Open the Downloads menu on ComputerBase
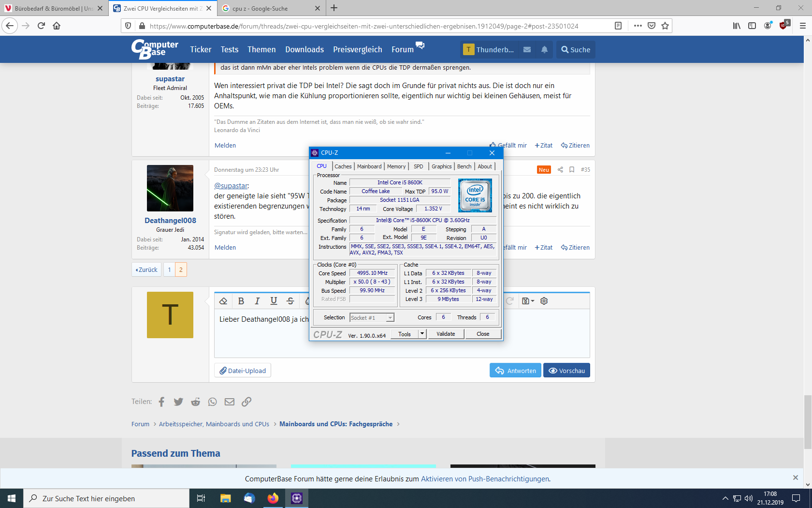Viewport: 812px width, 508px height. pyautogui.click(x=304, y=49)
